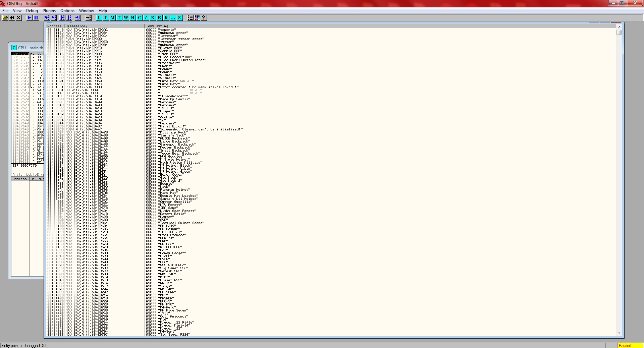This screenshot has width=644, height=348.
Task: Show the Patches window (/)
Action: (146, 18)
